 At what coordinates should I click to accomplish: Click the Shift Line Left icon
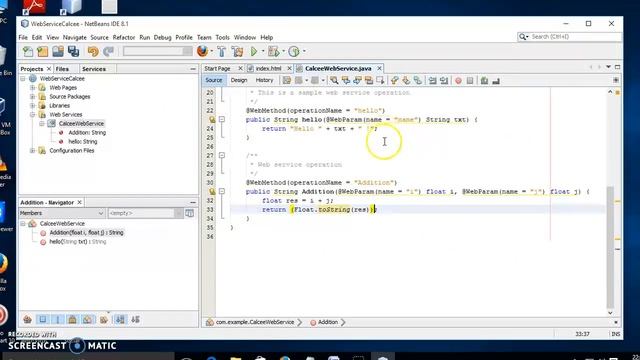[433, 80]
